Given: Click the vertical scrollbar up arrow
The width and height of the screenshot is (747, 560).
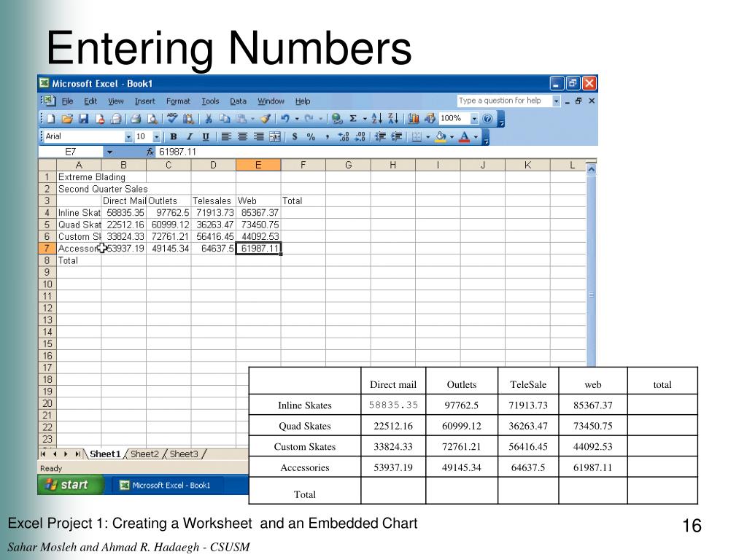Looking at the screenshot, I should tap(591, 169).
